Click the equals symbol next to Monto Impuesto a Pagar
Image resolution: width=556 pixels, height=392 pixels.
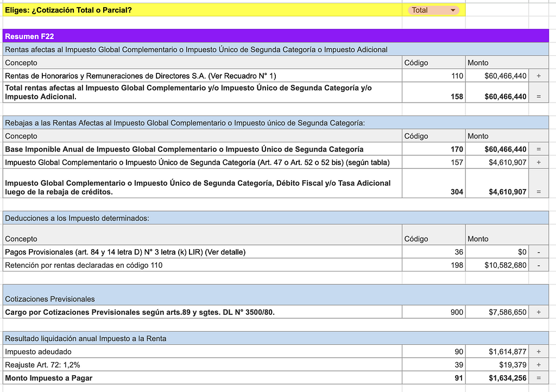(538, 378)
